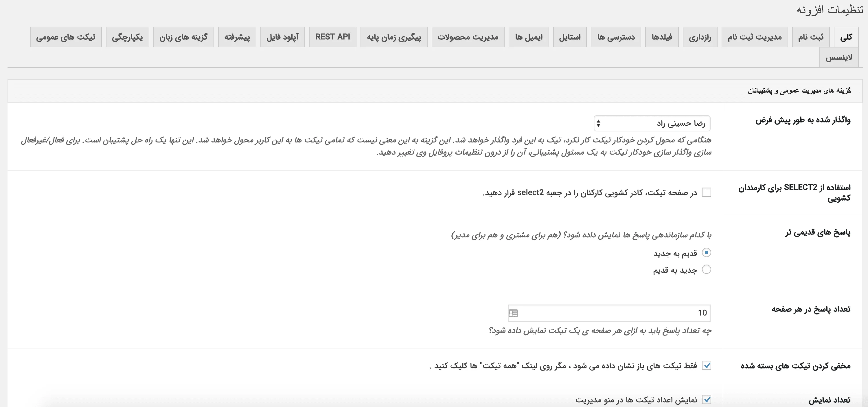Select the جدید به قدیم radio option

pos(706,269)
